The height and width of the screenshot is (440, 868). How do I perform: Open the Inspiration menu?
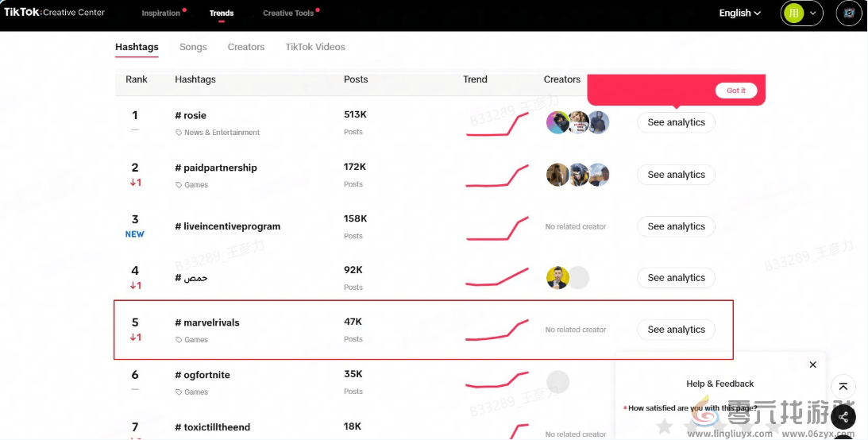pos(160,14)
